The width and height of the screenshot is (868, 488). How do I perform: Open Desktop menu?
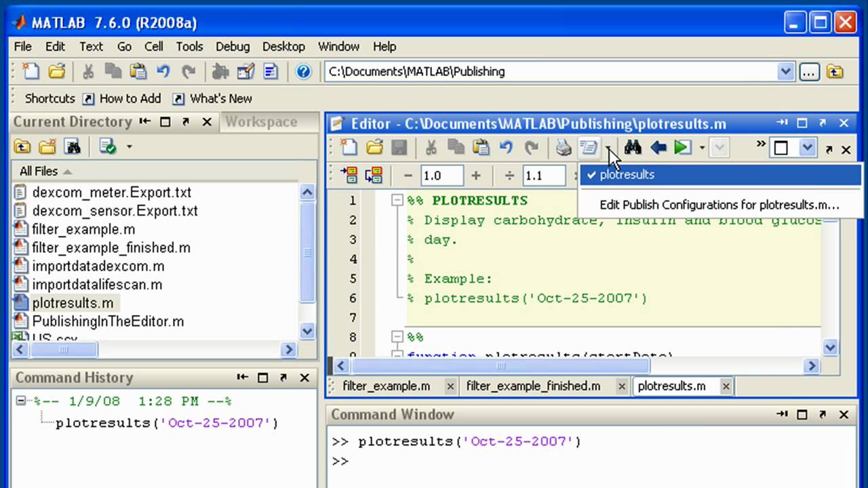(x=283, y=46)
